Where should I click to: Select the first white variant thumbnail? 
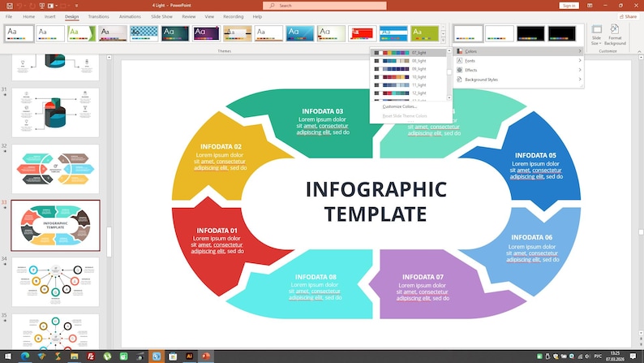[x=468, y=33]
